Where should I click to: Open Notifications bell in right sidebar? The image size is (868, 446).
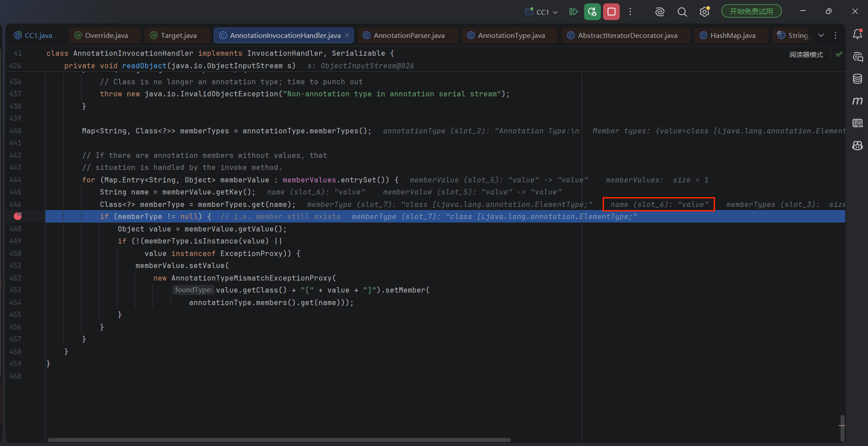tap(857, 34)
